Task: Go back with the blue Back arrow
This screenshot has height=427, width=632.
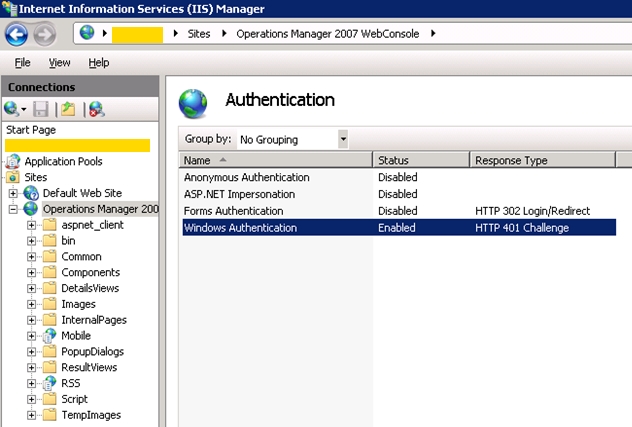Action: [x=17, y=34]
